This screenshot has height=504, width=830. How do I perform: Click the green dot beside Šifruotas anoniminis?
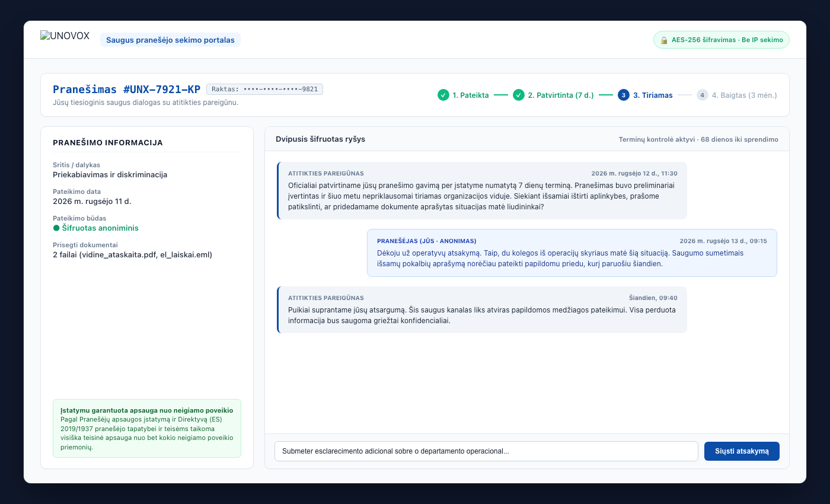(x=56, y=228)
